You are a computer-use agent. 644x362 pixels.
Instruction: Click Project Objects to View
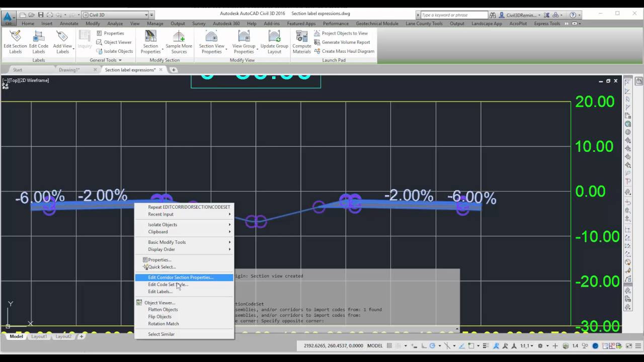coord(341,33)
